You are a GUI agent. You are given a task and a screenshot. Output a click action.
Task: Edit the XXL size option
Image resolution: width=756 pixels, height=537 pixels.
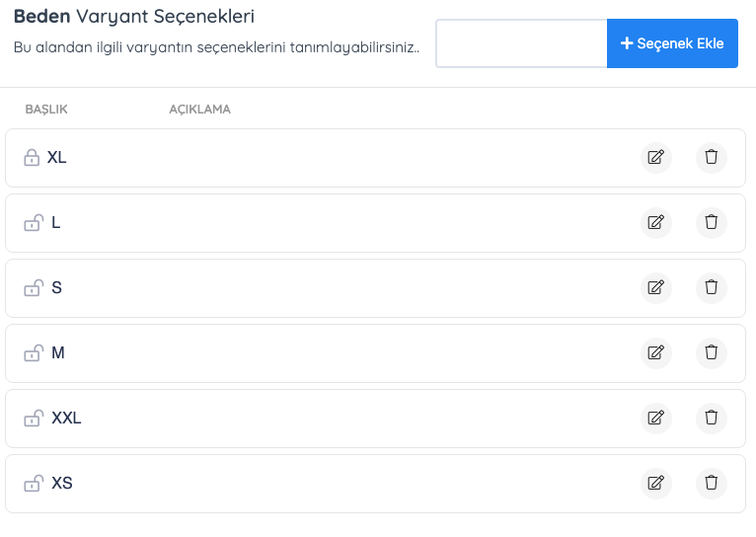[x=655, y=419]
